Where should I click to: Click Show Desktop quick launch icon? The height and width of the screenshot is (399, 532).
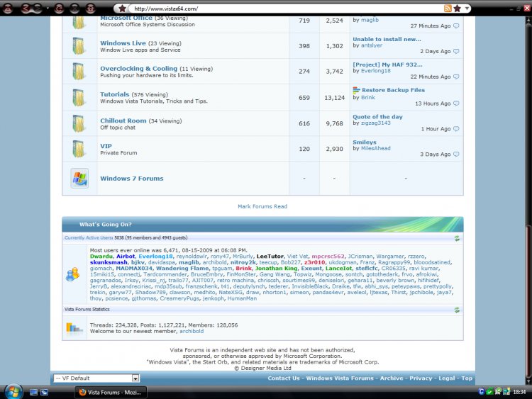[33, 392]
